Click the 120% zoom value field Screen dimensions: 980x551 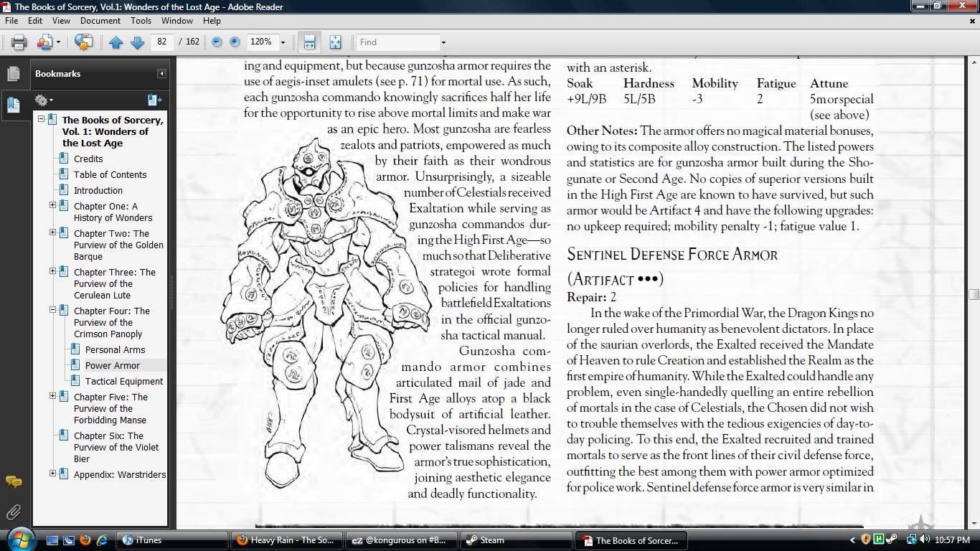point(262,42)
